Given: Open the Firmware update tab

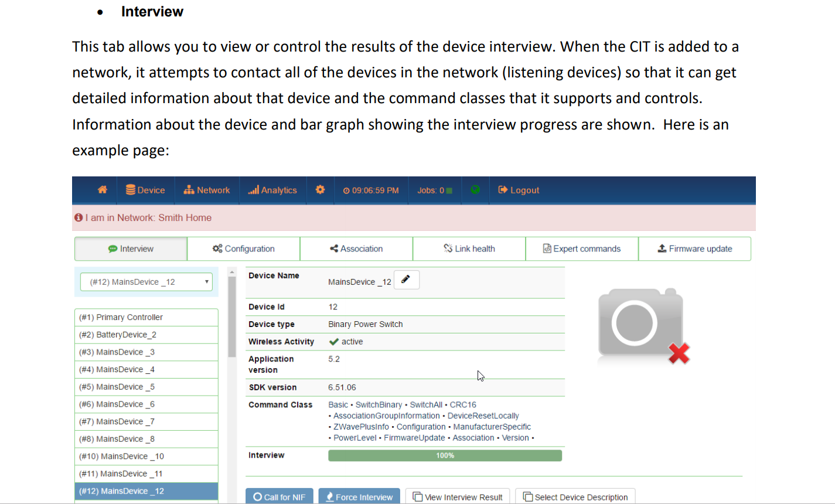Looking at the screenshot, I should coord(695,248).
